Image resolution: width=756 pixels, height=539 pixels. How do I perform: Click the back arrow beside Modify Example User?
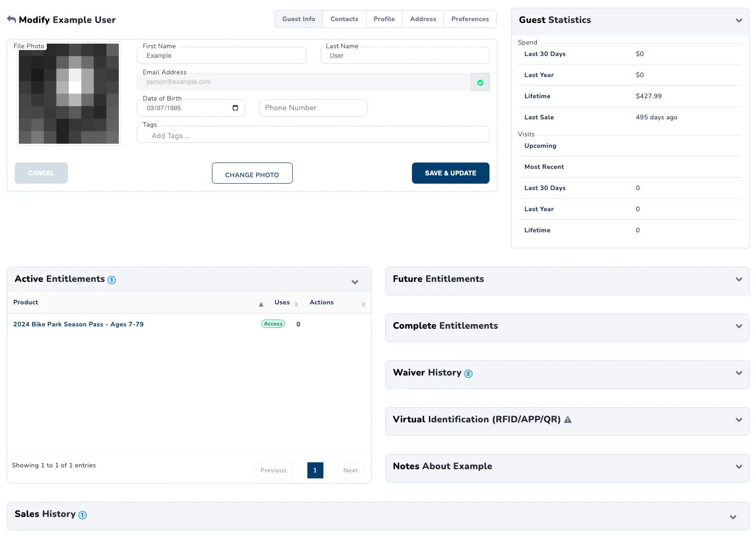[x=11, y=19]
